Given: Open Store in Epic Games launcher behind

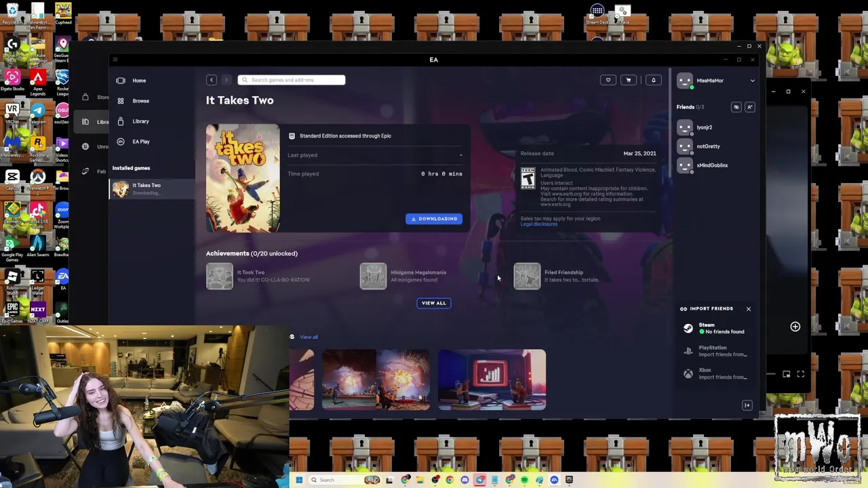Looking at the screenshot, I should tap(95, 97).
